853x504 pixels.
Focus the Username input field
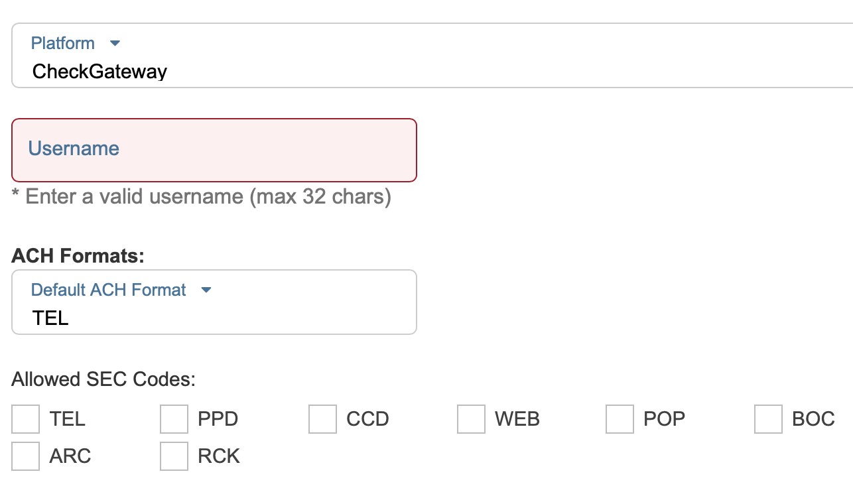[214, 150]
